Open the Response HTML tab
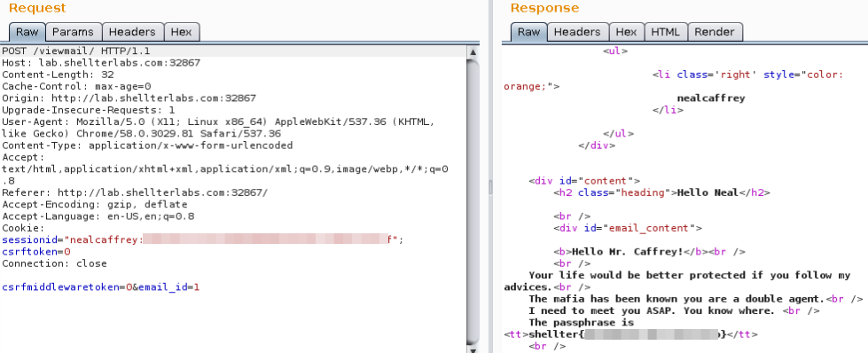This screenshot has height=353, width=868. 665,32
